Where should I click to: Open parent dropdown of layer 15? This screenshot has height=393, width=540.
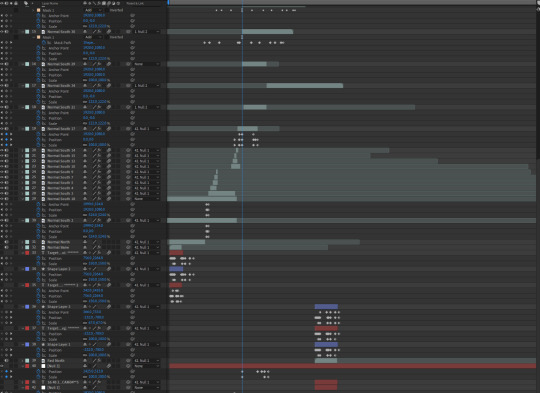point(147,32)
